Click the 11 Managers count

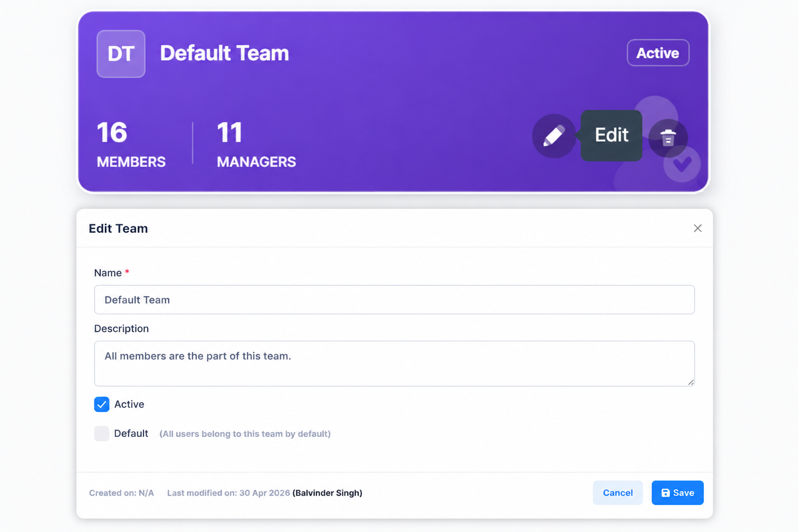(x=256, y=144)
